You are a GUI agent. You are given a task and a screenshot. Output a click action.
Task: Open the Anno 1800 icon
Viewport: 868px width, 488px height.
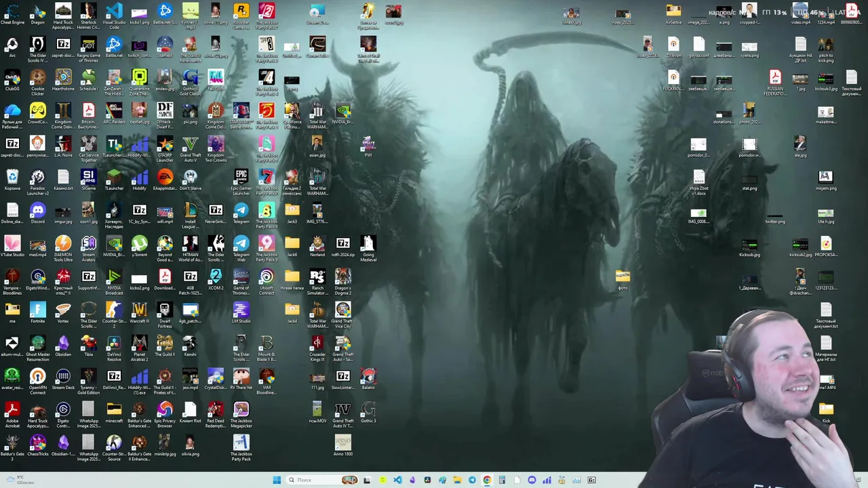[342, 446]
